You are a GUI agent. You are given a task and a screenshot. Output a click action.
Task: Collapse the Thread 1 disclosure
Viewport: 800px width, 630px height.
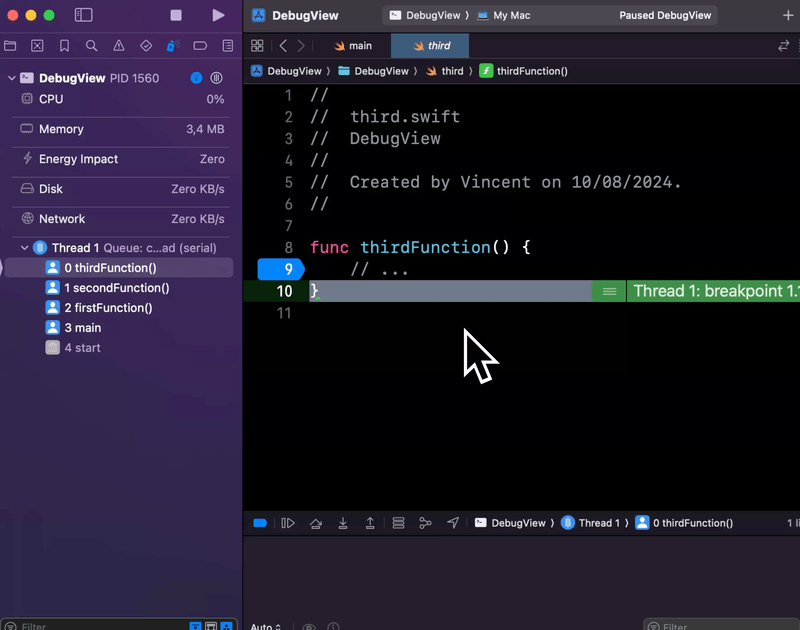pos(24,248)
